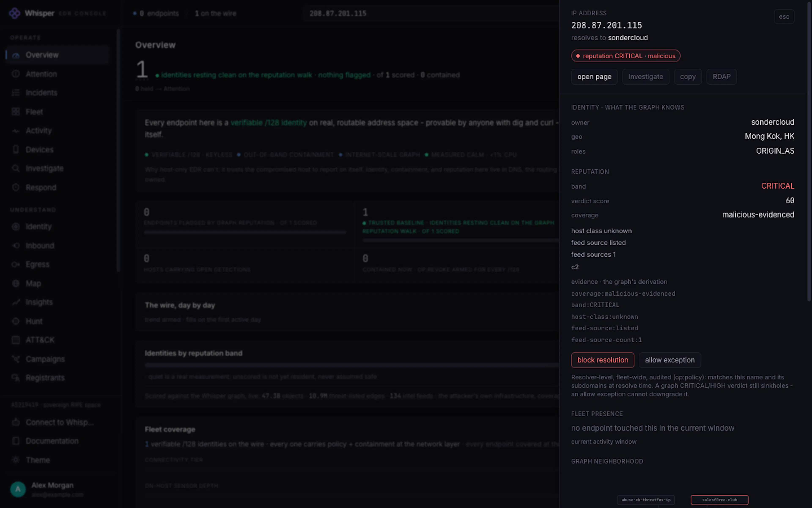Select the Registrants icon

point(16,378)
